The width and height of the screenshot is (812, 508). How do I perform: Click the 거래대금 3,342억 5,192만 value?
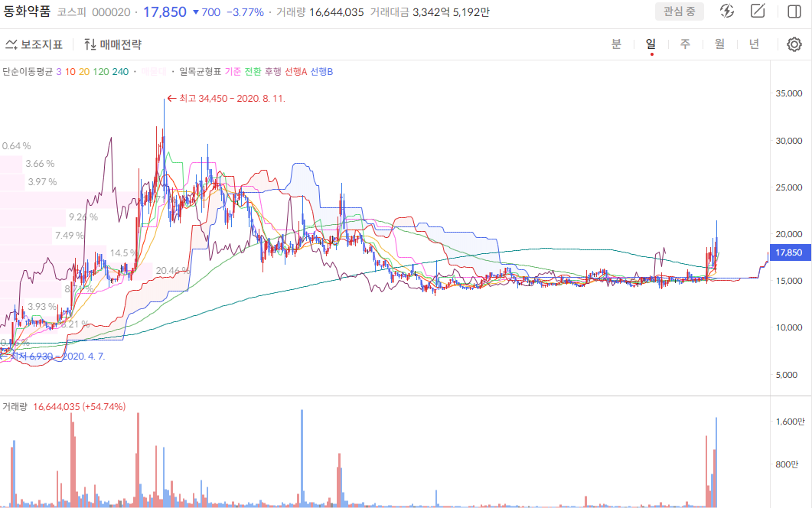click(430, 12)
